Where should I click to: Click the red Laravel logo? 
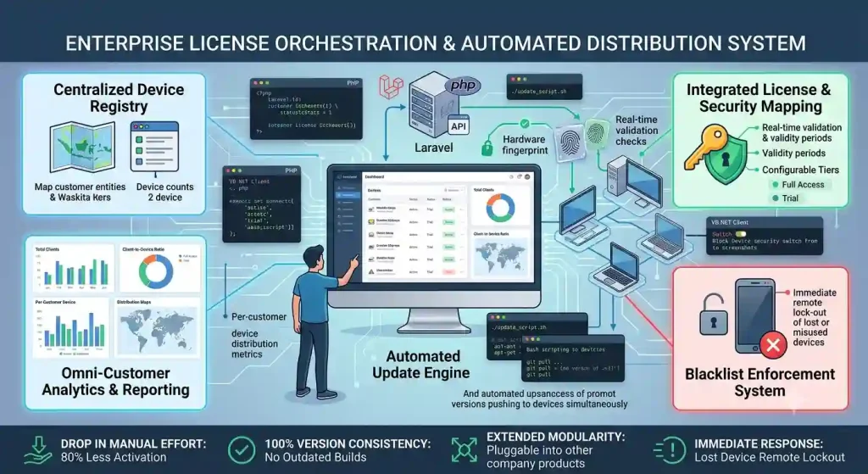pos(392,88)
